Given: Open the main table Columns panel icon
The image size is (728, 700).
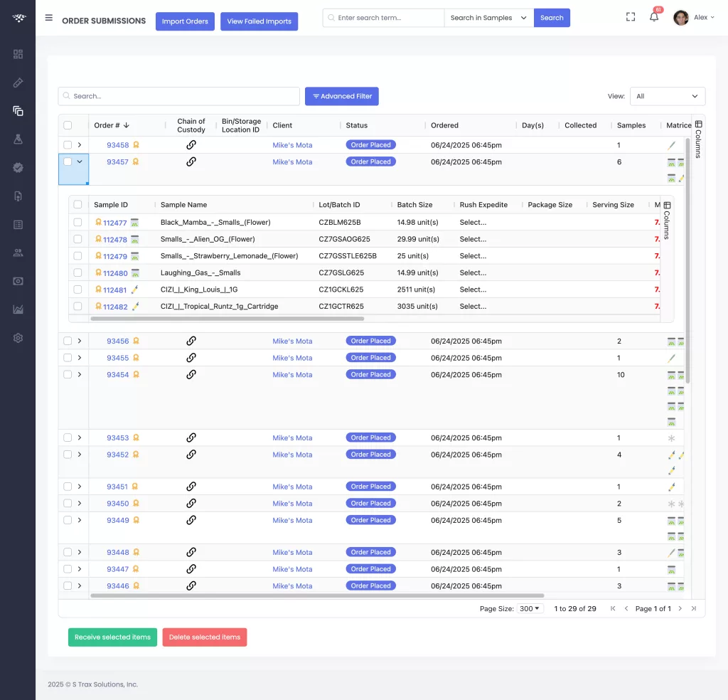Looking at the screenshot, I should tap(698, 124).
